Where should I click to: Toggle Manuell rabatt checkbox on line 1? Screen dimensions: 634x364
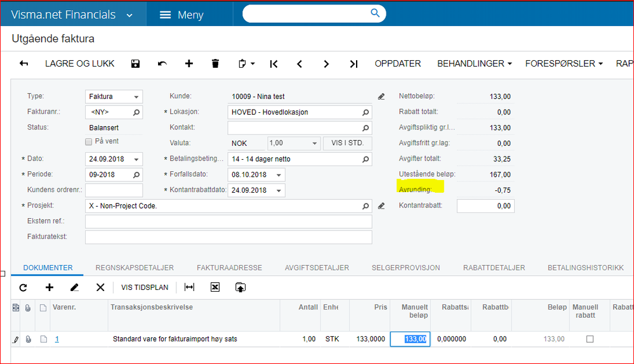coord(590,339)
